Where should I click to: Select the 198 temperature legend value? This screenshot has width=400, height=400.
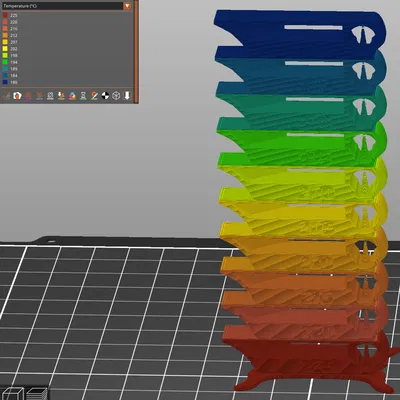point(14,55)
